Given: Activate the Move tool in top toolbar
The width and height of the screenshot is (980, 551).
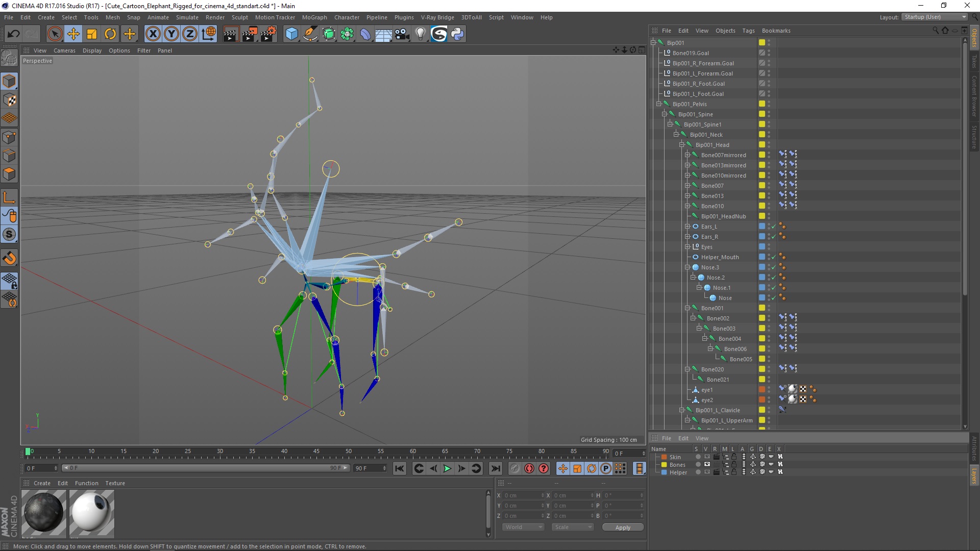Looking at the screenshot, I should point(73,34).
